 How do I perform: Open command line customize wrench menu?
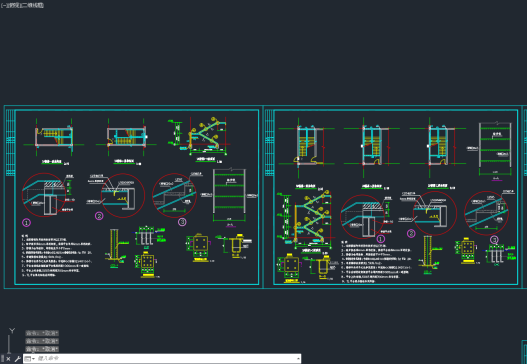(17, 359)
